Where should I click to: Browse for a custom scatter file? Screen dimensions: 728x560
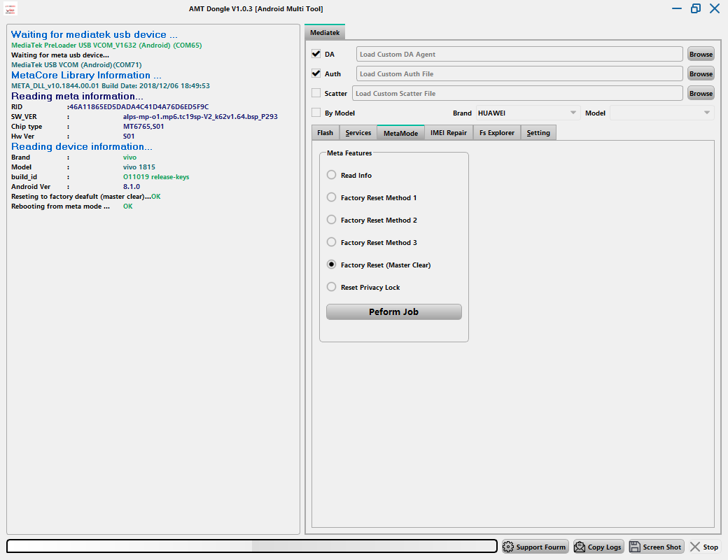click(700, 93)
